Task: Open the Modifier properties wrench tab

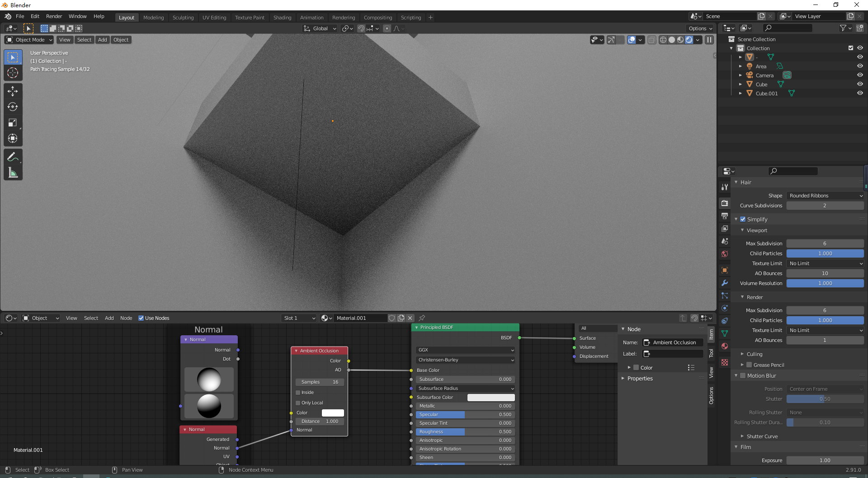Action: click(725, 283)
